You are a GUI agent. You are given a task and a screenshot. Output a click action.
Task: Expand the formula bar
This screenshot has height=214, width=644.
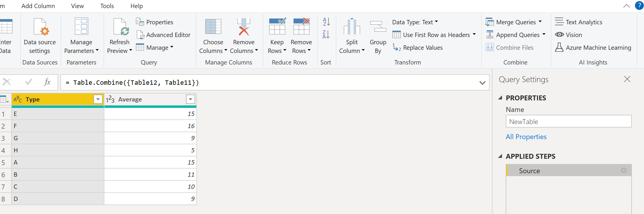click(x=482, y=83)
